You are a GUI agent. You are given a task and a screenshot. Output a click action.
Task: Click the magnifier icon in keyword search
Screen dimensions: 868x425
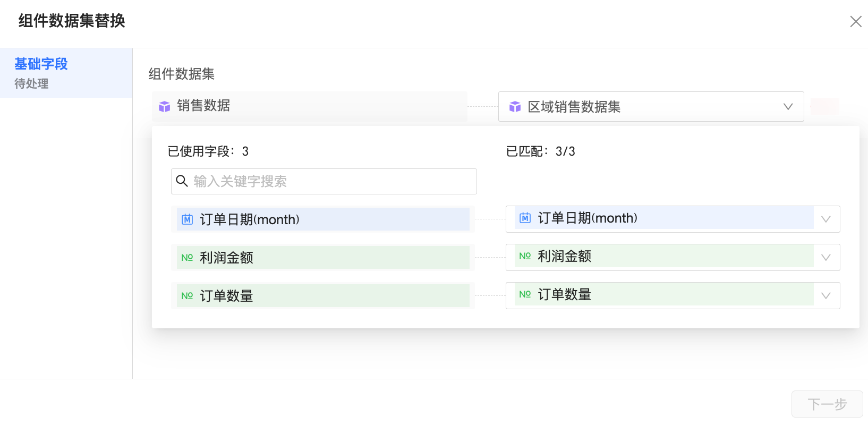pos(182,181)
